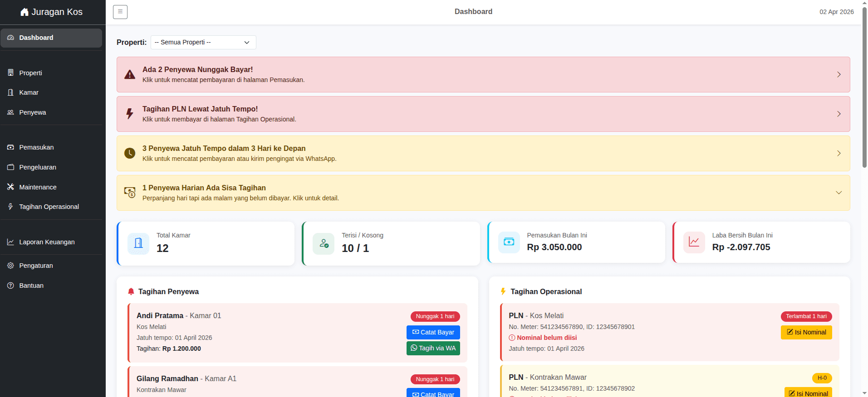Click the warning triangle icon in Nunggak Bayar alert
The width and height of the screenshot is (868, 397).
130,74
